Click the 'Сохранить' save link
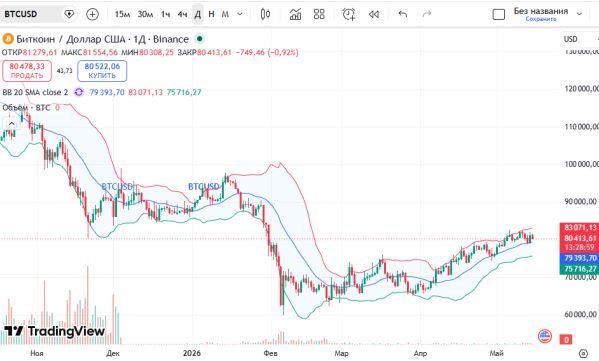 click(x=541, y=19)
